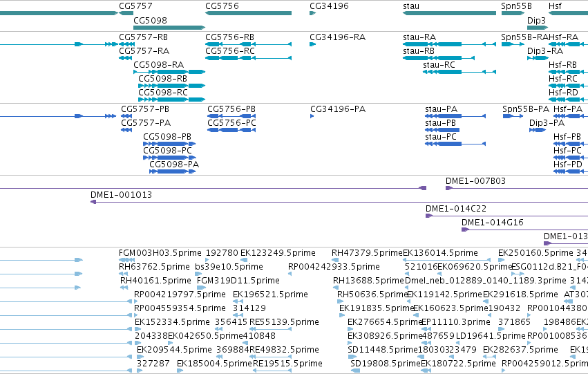This screenshot has width=588, height=374.
Task: Click transcript Spn55B-RA
Action: 524,37
